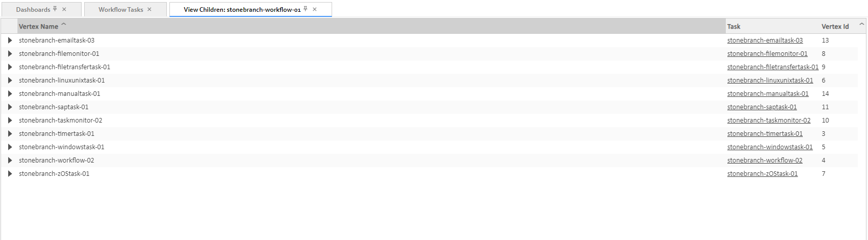The image size is (868, 240).
Task: Select the stonebranch-manualtask-01 vertex name
Action: point(60,94)
